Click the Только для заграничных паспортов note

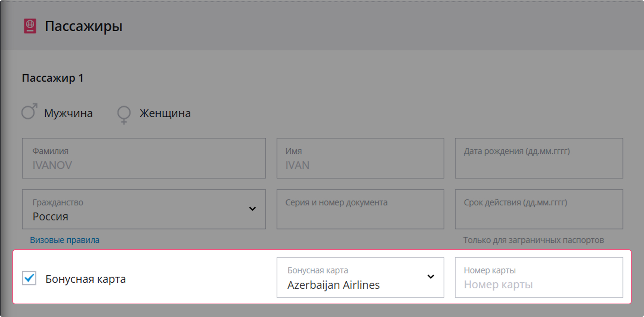533,240
